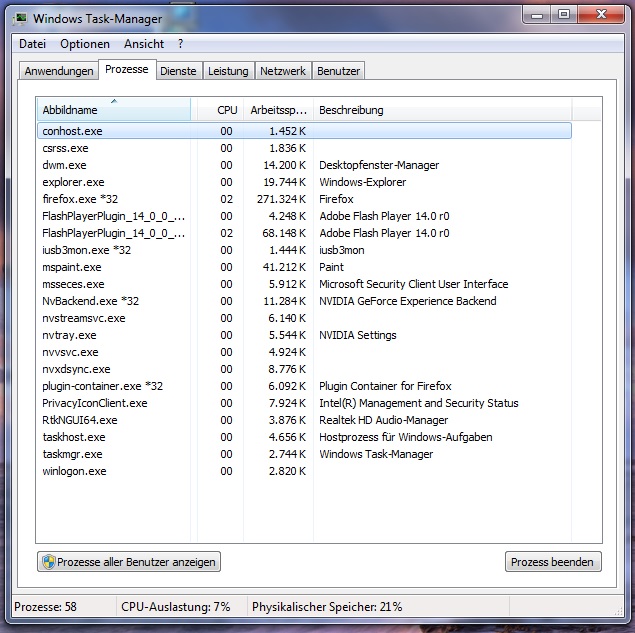635x633 pixels.
Task: Click the Task-Manager title bar icon
Action: 20,19
